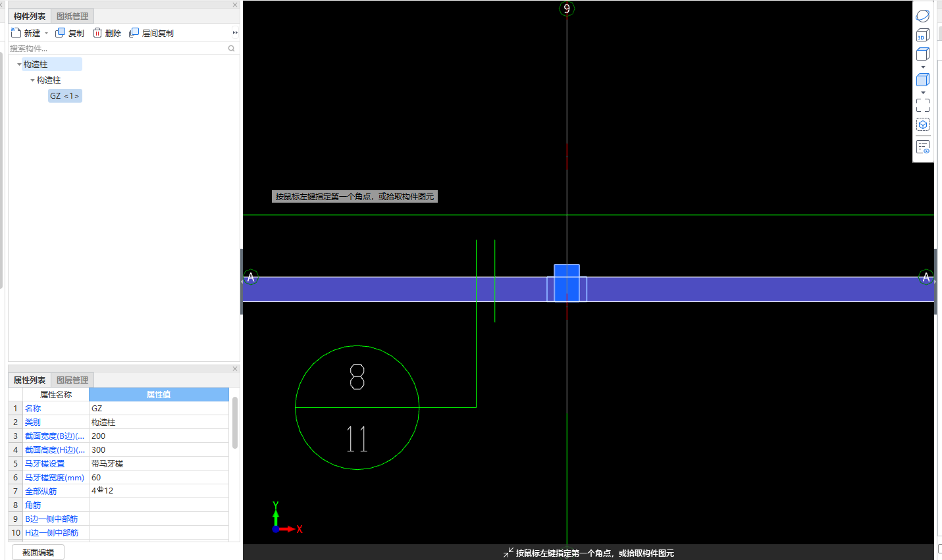This screenshot has height=560, width=942.
Task: Click the 马牙槎设置 property label
Action: [45, 464]
